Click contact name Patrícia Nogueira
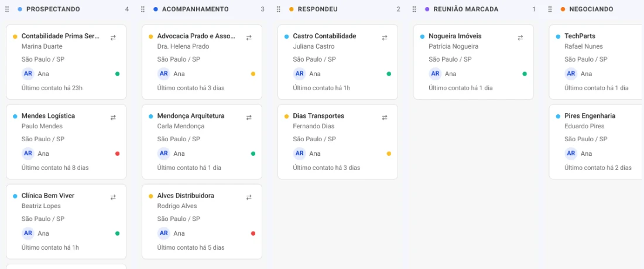This screenshot has width=644, height=269. (453, 46)
